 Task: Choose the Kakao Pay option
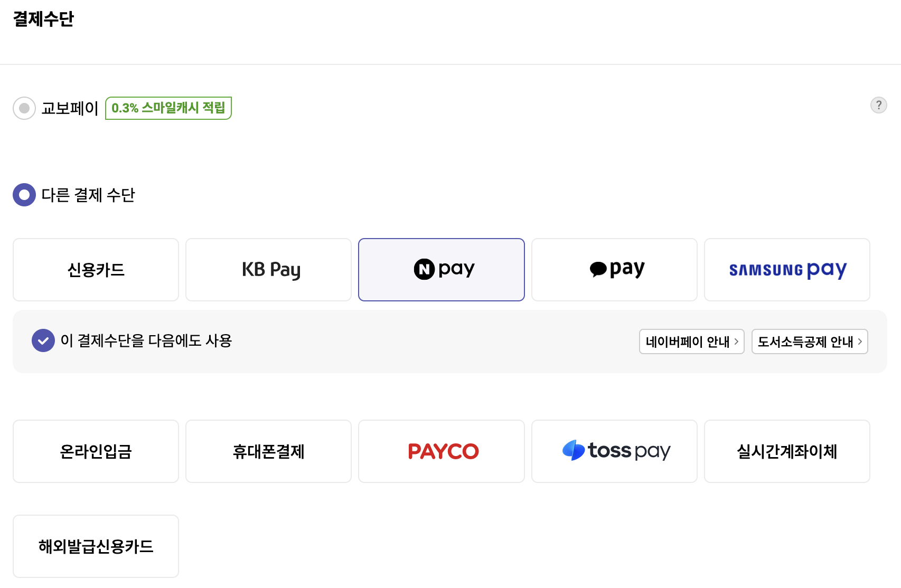(x=614, y=269)
